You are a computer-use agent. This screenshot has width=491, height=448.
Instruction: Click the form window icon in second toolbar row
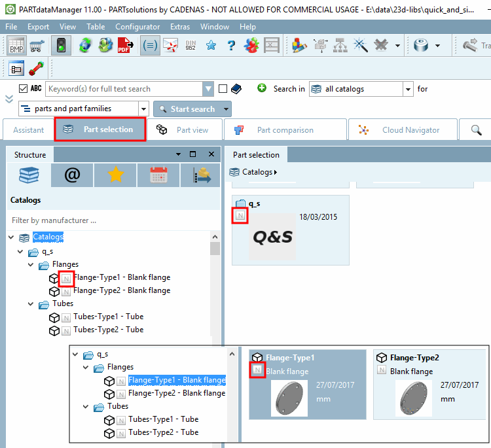16,69
